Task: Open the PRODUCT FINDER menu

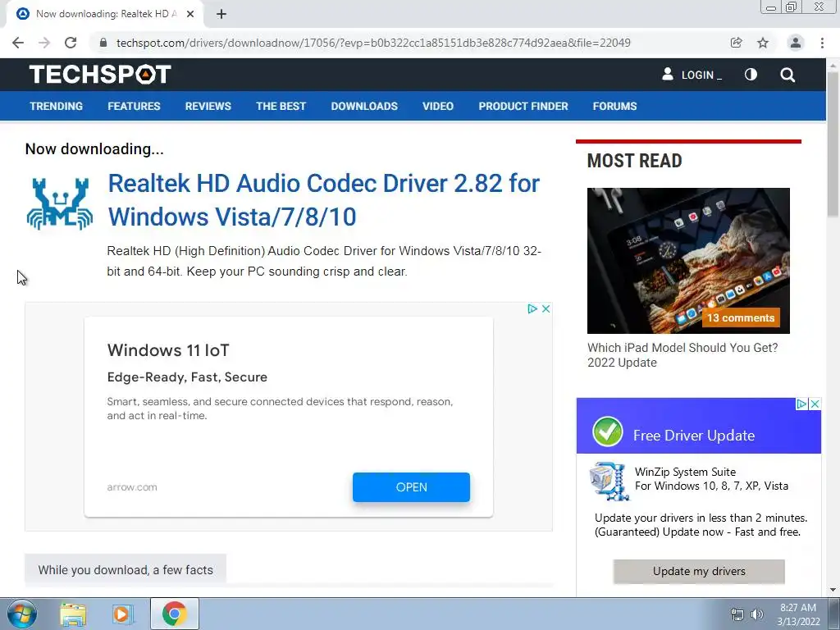Action: click(523, 106)
